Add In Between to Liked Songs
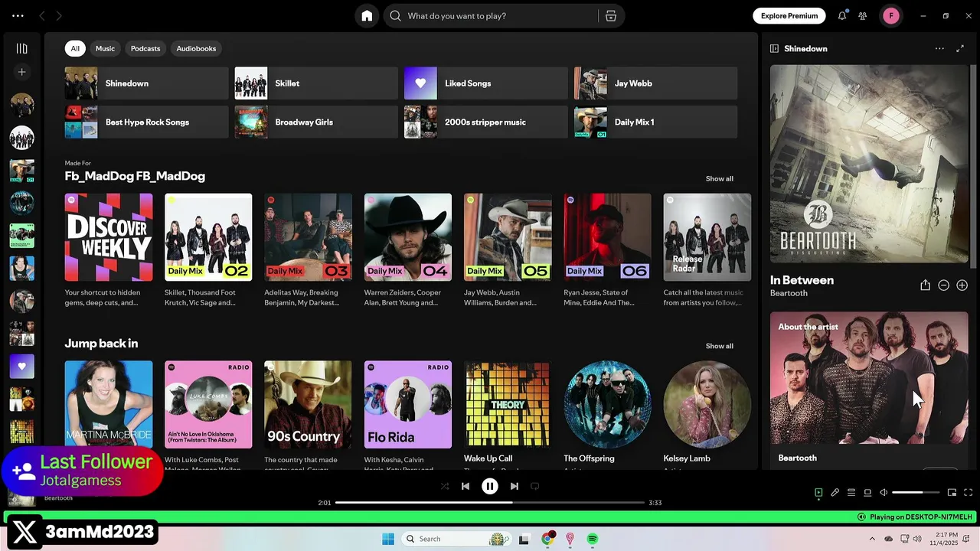980x551 pixels. [962, 285]
